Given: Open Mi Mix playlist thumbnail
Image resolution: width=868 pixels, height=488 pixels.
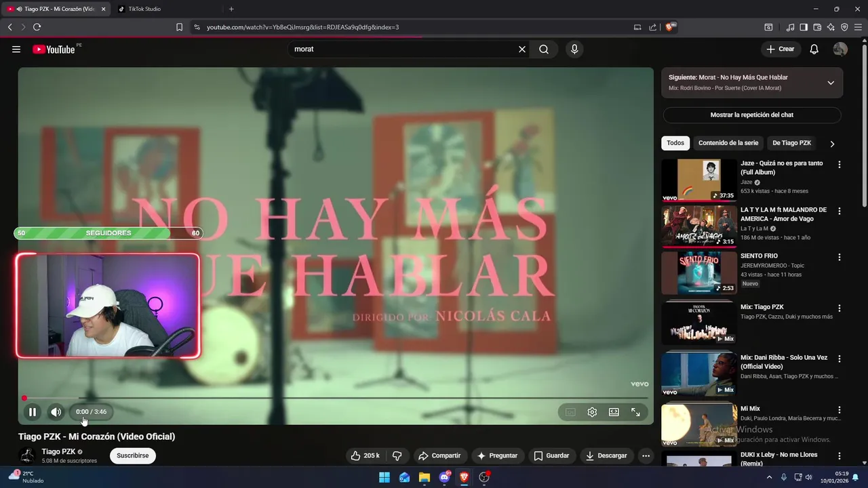Looking at the screenshot, I should pos(699,424).
